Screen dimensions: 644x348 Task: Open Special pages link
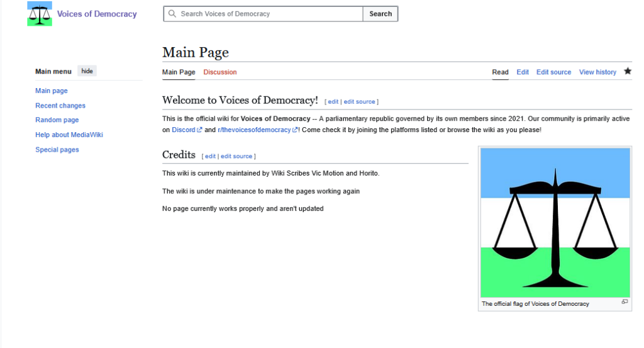coord(57,150)
